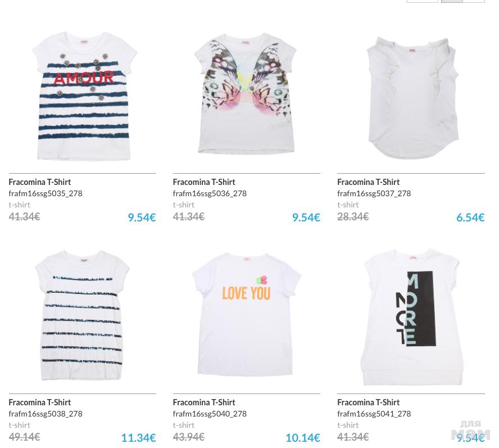Click the crossed-out 49.14€ original price
This screenshot has width=499, height=448.
(x=25, y=437)
